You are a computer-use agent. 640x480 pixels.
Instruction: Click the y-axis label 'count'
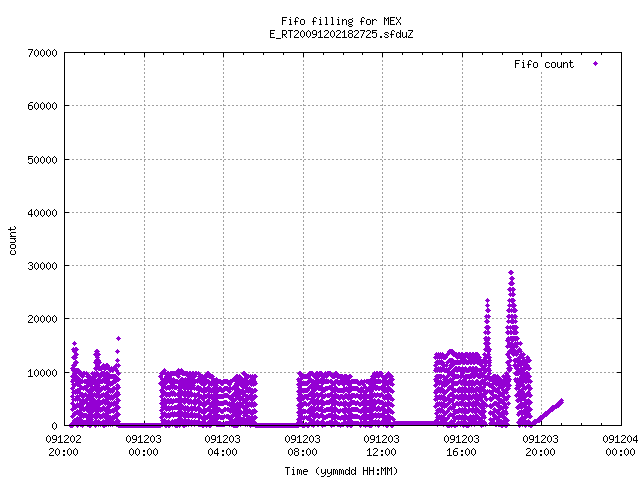point(12,241)
